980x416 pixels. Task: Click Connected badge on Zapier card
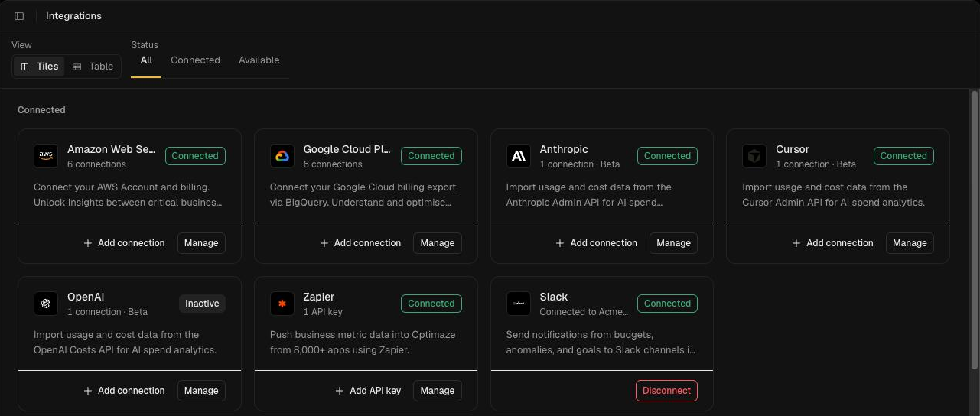(431, 304)
